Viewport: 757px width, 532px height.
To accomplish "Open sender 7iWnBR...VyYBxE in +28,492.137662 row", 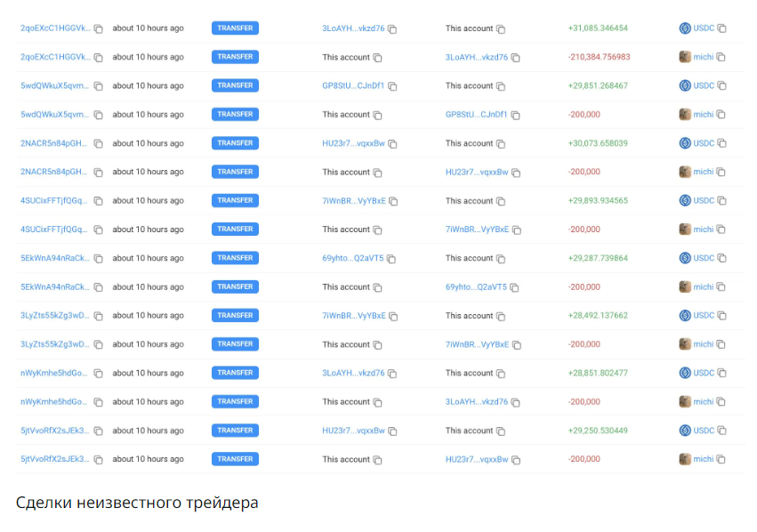I will [x=354, y=315].
